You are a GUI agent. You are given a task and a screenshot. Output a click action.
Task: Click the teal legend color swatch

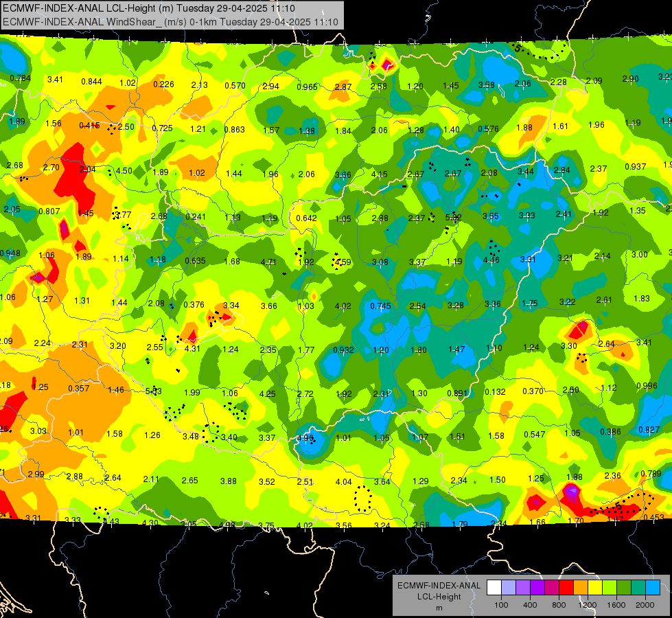click(x=638, y=588)
